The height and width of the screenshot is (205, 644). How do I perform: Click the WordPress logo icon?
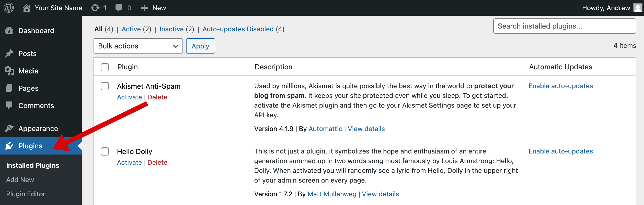(x=9, y=8)
